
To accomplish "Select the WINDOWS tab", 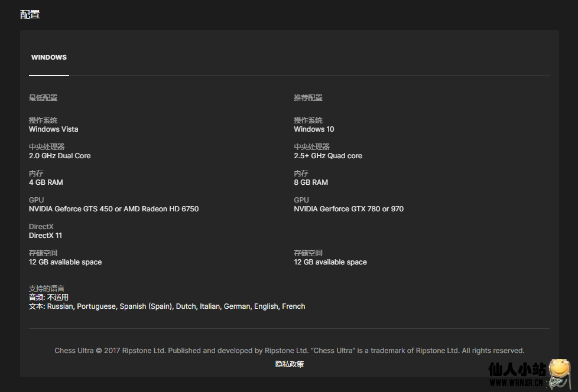I will coord(49,58).
